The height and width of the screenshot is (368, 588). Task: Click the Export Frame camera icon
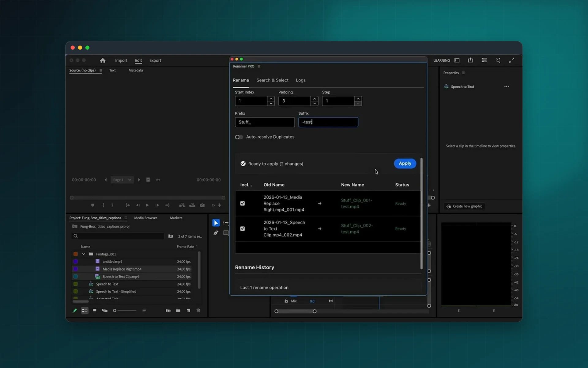[202, 205]
